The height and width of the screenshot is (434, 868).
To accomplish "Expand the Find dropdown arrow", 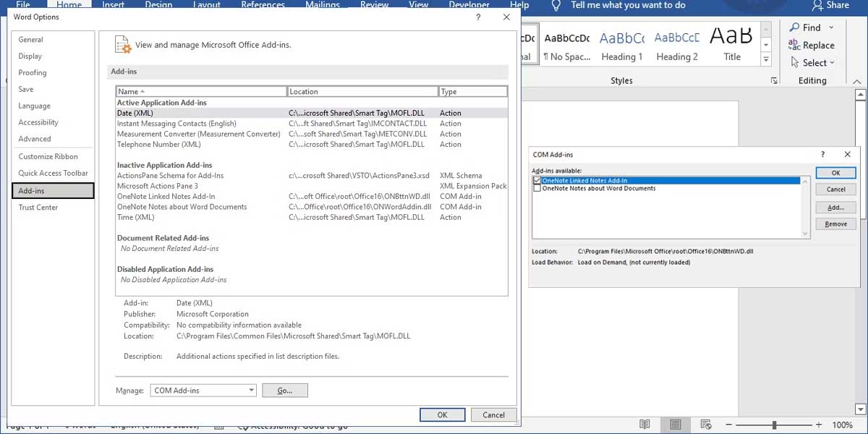I will (829, 27).
